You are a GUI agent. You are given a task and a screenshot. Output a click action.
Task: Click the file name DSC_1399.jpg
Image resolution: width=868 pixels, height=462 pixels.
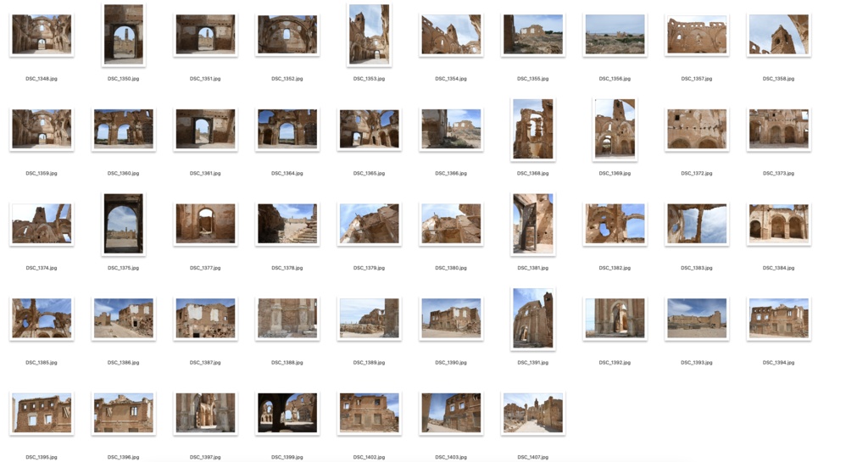click(287, 457)
